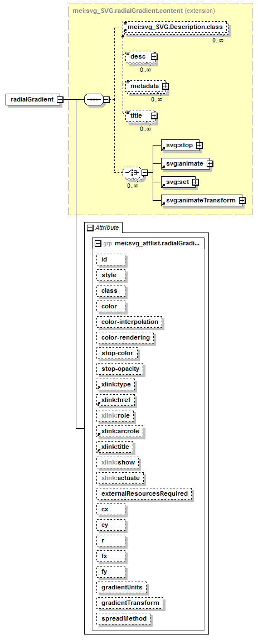
Task: Collapse the sequence compositor minus box
Action: (106, 99)
